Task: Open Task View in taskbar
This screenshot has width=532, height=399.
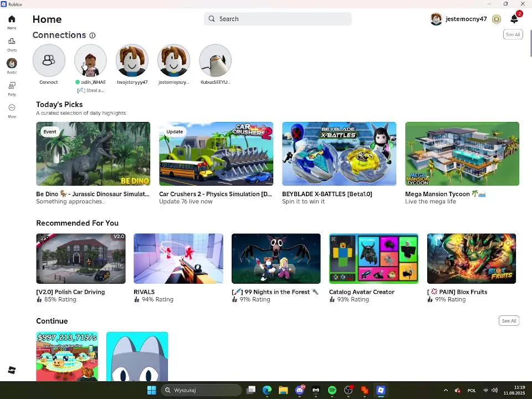Action: (251, 390)
